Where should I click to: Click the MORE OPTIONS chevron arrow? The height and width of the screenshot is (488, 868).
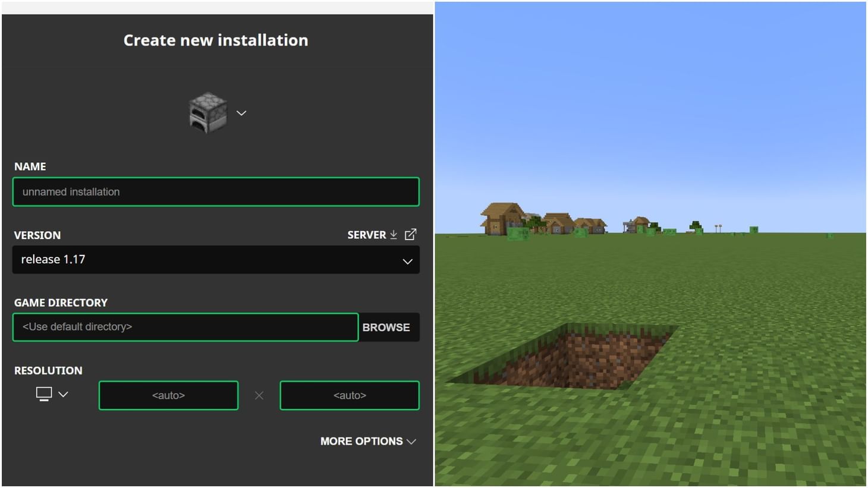[x=411, y=442]
